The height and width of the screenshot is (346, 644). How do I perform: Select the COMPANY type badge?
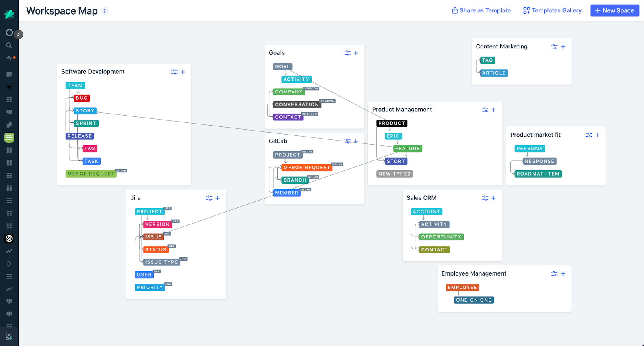[289, 92]
